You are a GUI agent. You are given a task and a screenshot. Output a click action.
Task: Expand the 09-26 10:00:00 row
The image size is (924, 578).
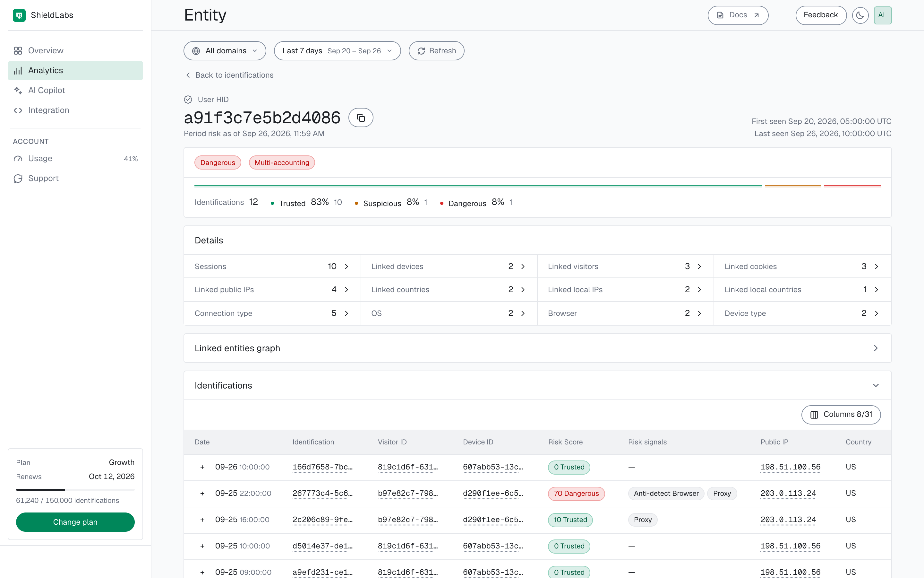pyautogui.click(x=202, y=467)
